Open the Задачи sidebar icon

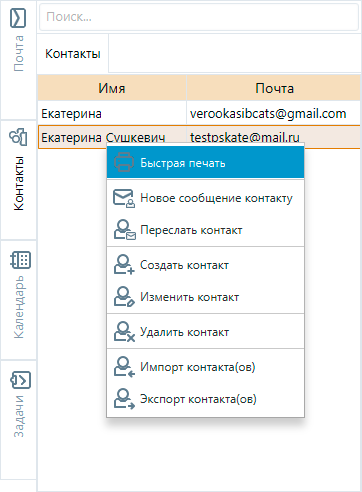20,380
